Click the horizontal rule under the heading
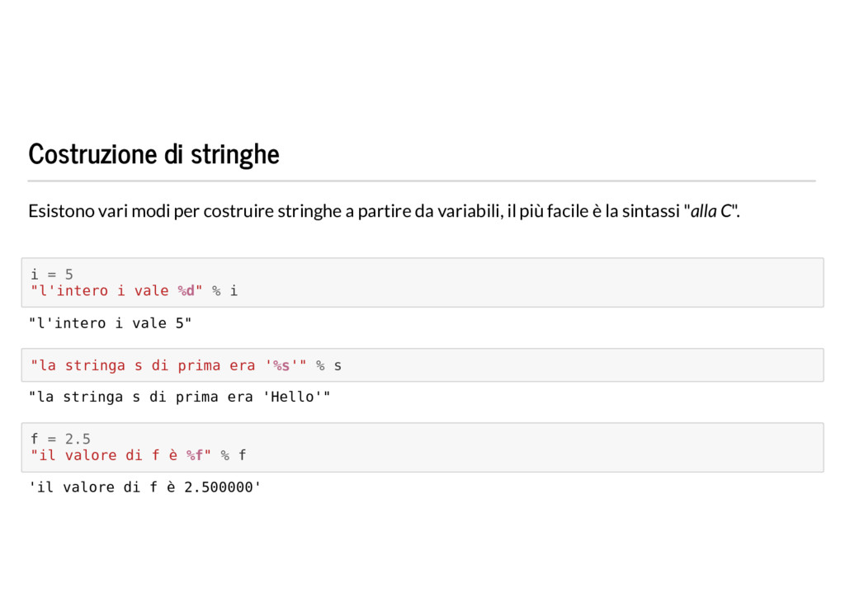Screen dimensions: 845x616 coord(422,181)
